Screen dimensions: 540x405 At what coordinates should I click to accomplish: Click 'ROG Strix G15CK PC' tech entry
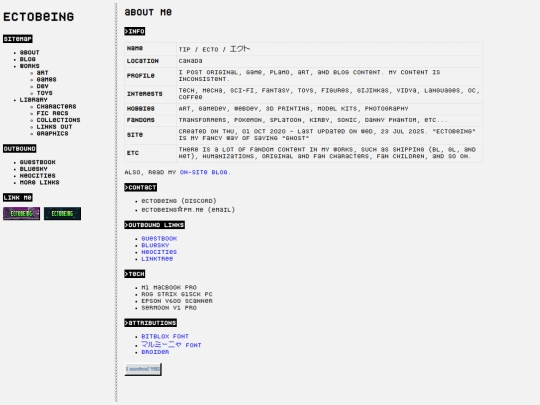[x=177, y=294]
